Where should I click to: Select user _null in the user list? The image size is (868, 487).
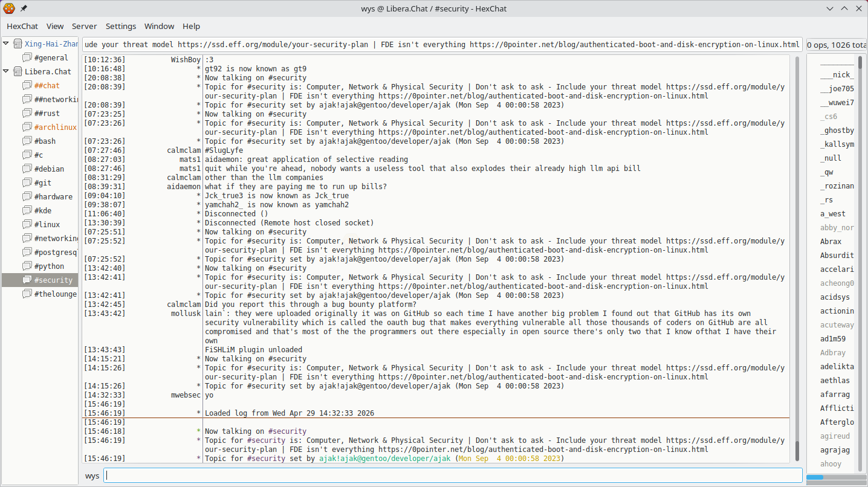[831, 158]
